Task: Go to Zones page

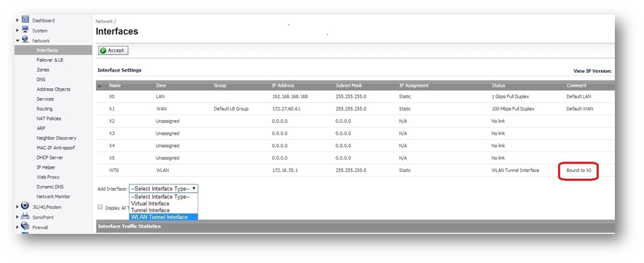Action: 42,70
